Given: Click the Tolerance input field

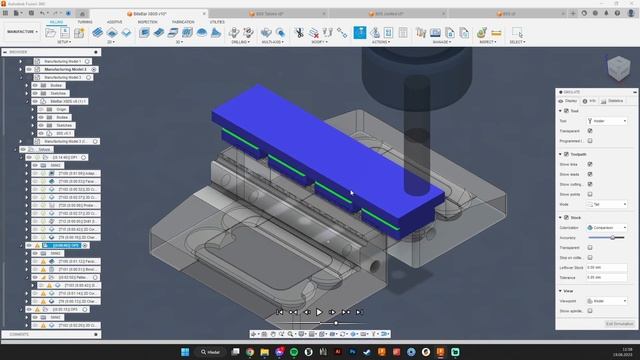Looking at the screenshot, I should [607, 278].
